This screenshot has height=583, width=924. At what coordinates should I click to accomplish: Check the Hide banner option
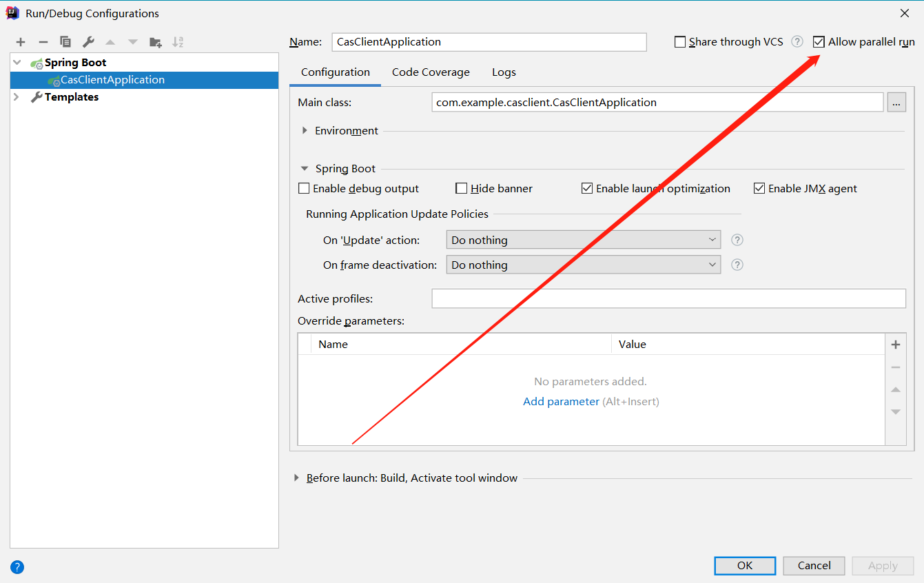tap(462, 189)
